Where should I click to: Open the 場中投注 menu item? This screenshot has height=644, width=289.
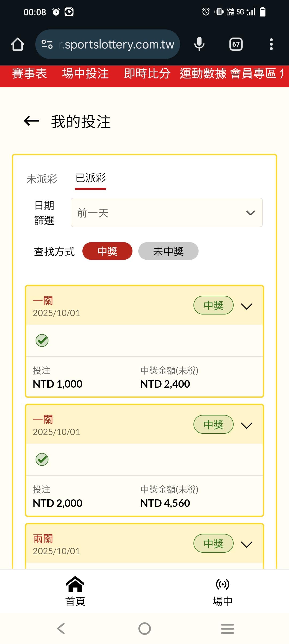[85, 73]
